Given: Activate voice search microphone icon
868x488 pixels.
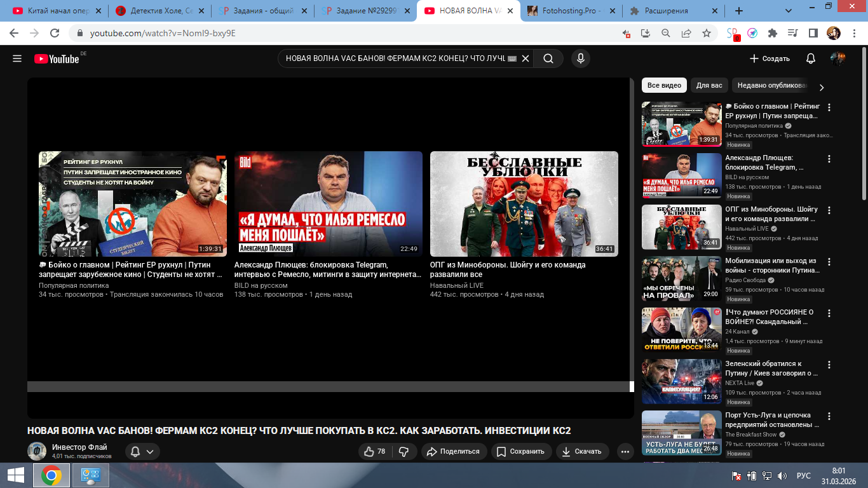Looking at the screenshot, I should [580, 58].
